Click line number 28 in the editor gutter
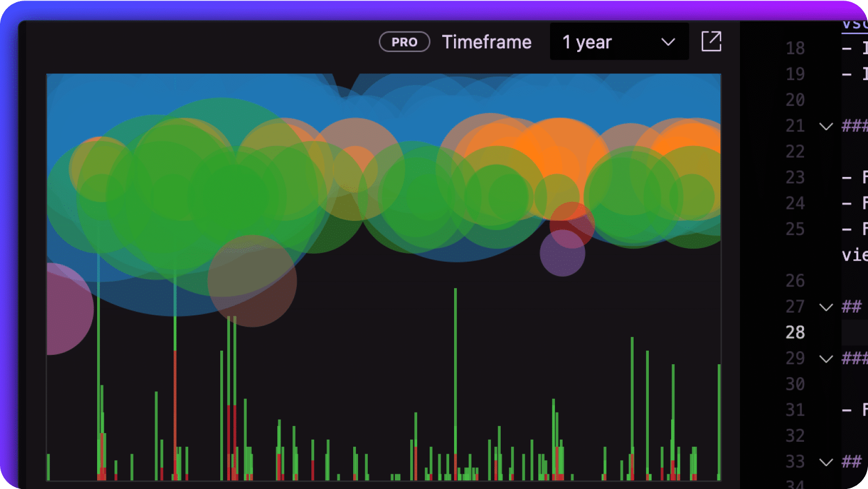868x489 pixels. [795, 333]
